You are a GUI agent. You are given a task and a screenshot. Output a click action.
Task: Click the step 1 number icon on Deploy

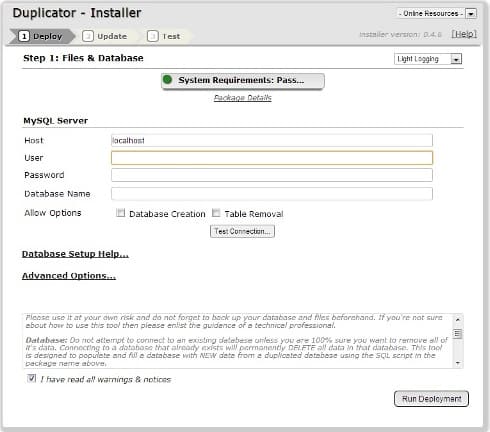click(x=24, y=36)
